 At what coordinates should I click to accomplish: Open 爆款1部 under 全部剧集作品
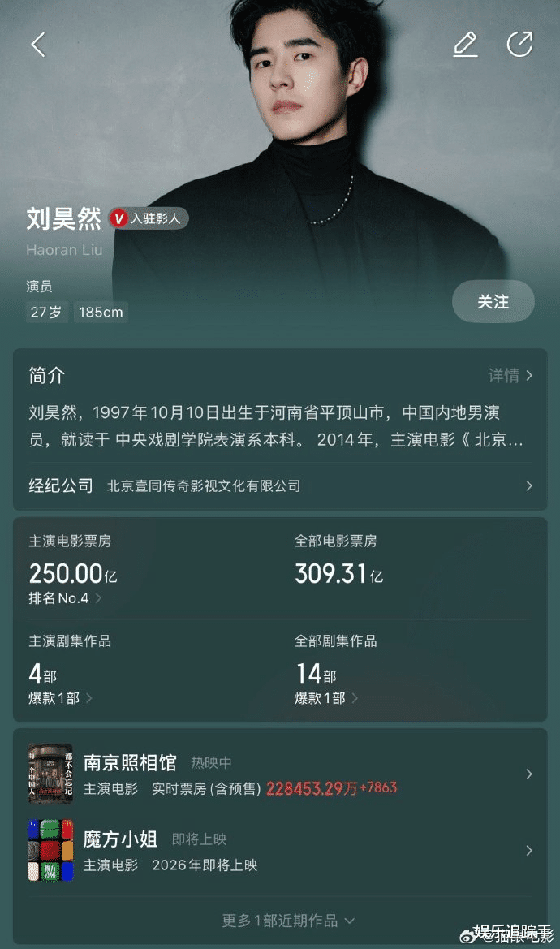[x=326, y=698]
